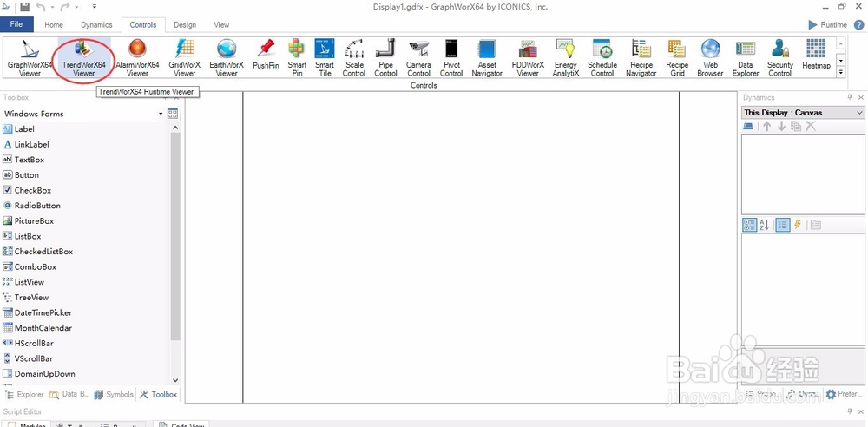Open the Design ribbon tab

tap(185, 24)
